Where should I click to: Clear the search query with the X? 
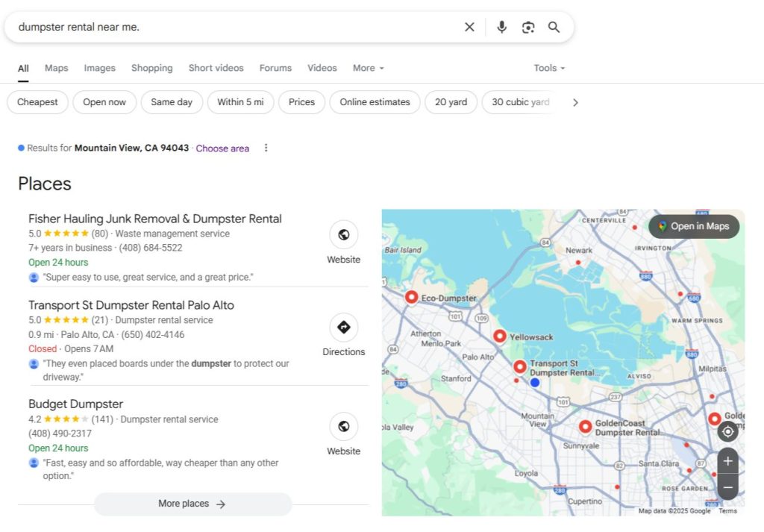click(469, 26)
